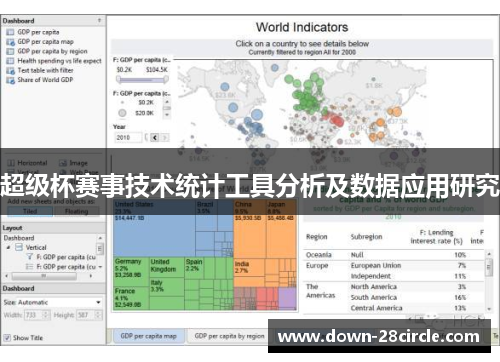The image size is (500, 362).
Task: Select the Spain treemap block
Action: point(194,268)
